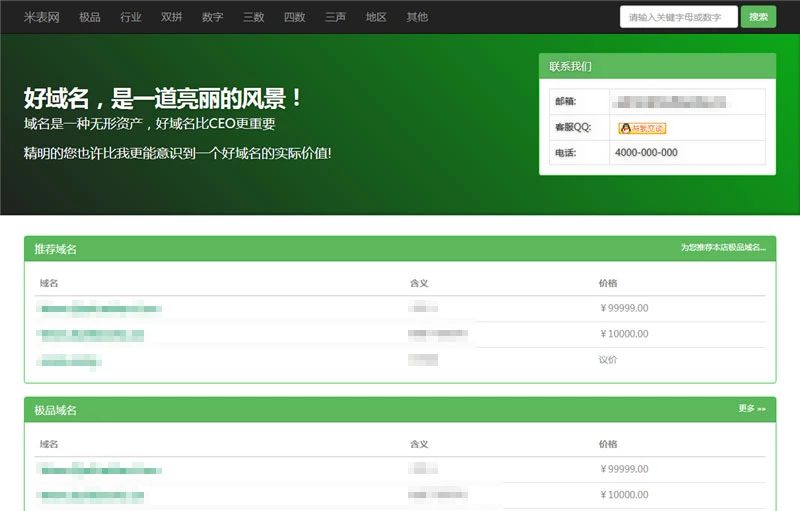This screenshot has width=800, height=511.
Task: Focus the keyword search input field
Action: (678, 17)
